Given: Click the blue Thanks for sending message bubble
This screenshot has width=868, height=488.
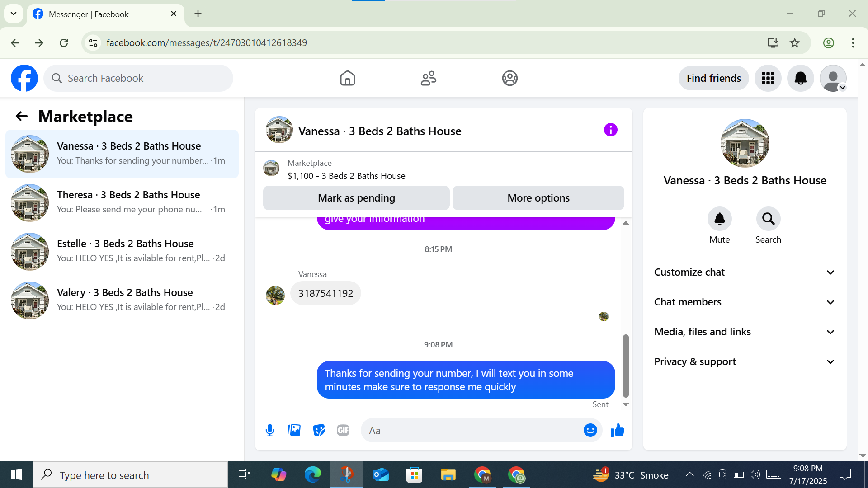Looking at the screenshot, I should click(x=466, y=380).
